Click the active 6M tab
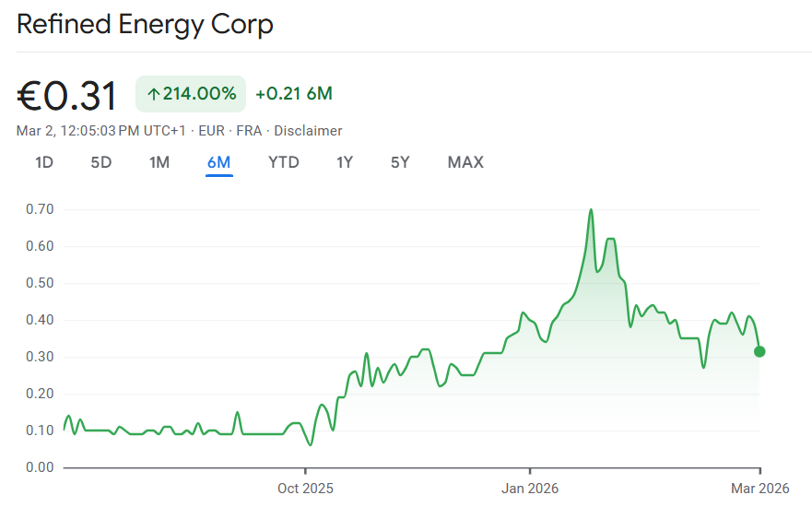Screen dimensions: 812x507 (219, 163)
